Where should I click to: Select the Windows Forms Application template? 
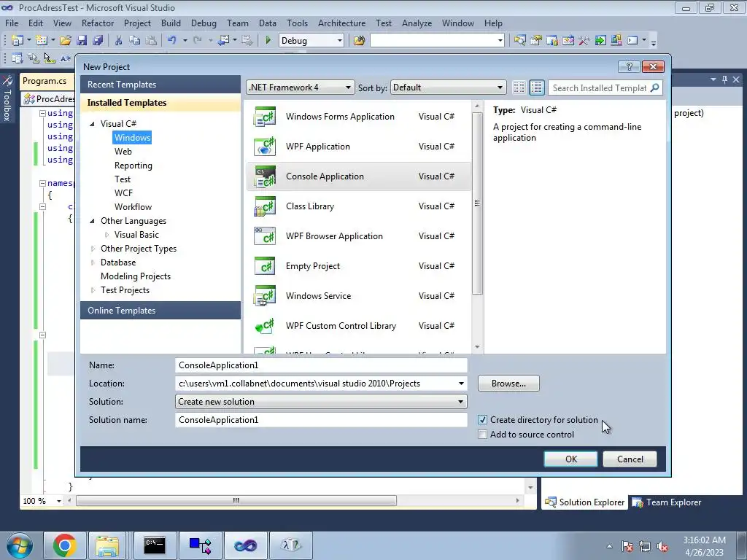pyautogui.click(x=358, y=117)
